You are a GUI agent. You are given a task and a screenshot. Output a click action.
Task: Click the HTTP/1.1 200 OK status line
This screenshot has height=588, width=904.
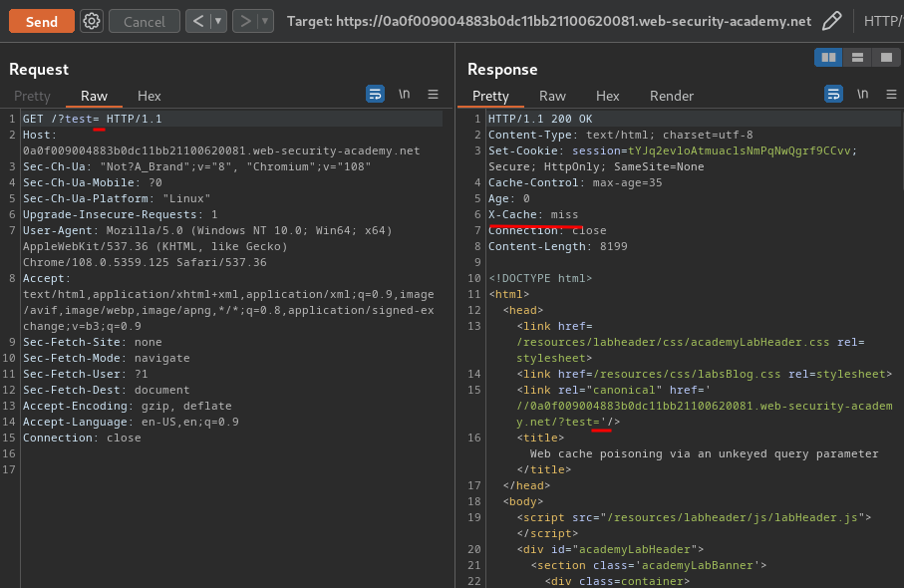pos(540,119)
